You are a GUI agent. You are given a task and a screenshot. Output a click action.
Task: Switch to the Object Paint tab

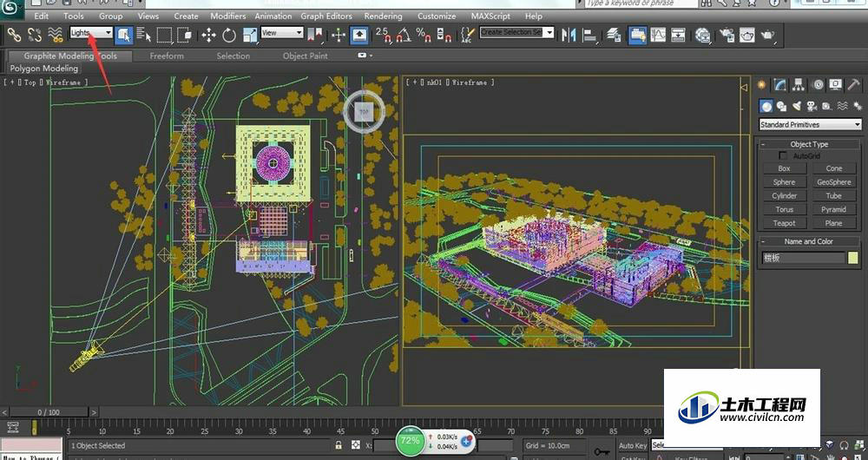(305, 56)
